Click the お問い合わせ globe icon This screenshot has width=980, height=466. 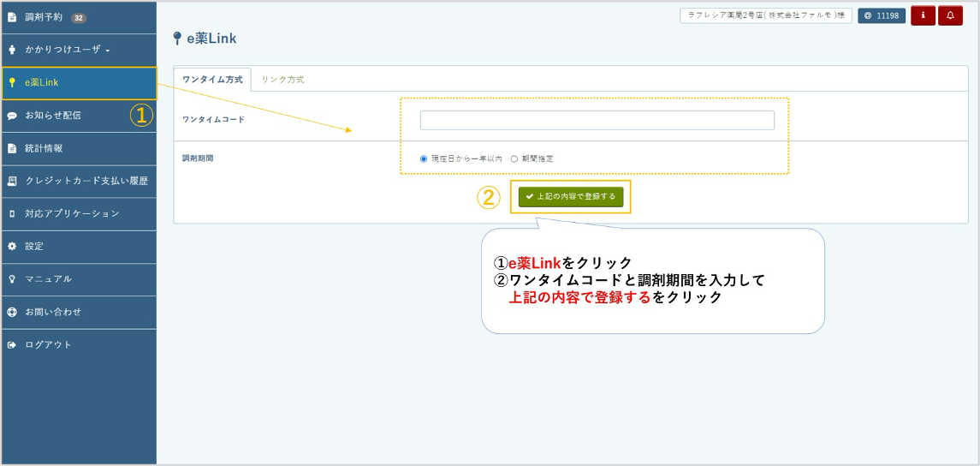point(12,312)
